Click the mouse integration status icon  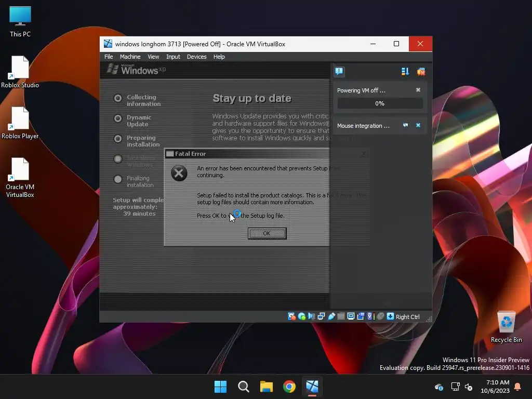[381, 316]
